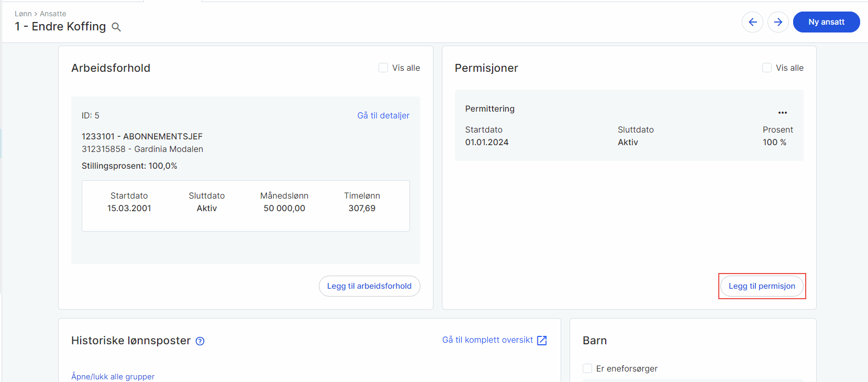Open the Gå til detaljer link
This screenshot has height=382, width=868.
[383, 115]
